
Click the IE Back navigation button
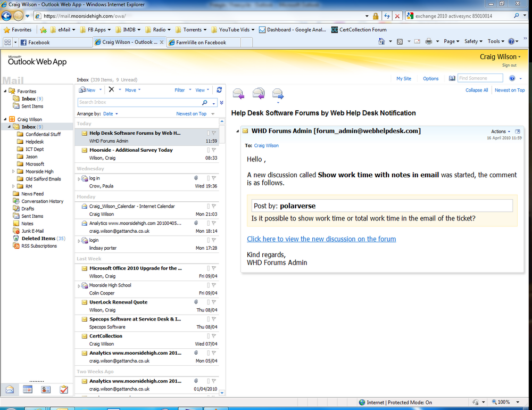pos(6,15)
